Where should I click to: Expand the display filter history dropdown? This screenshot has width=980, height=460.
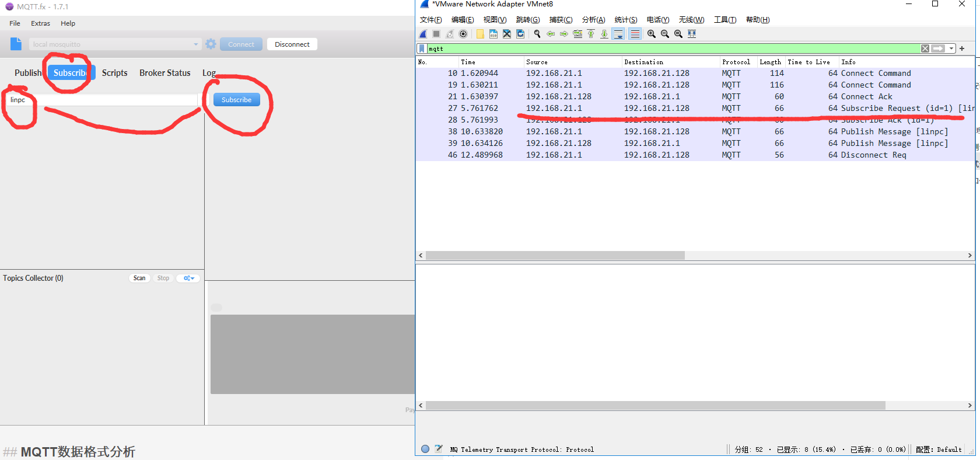coord(951,48)
